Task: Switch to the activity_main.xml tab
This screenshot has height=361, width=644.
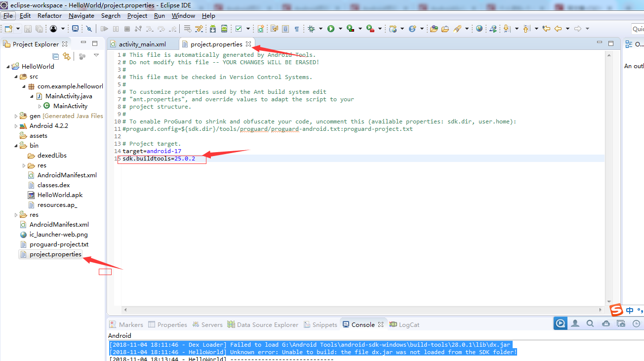Action: tap(143, 43)
